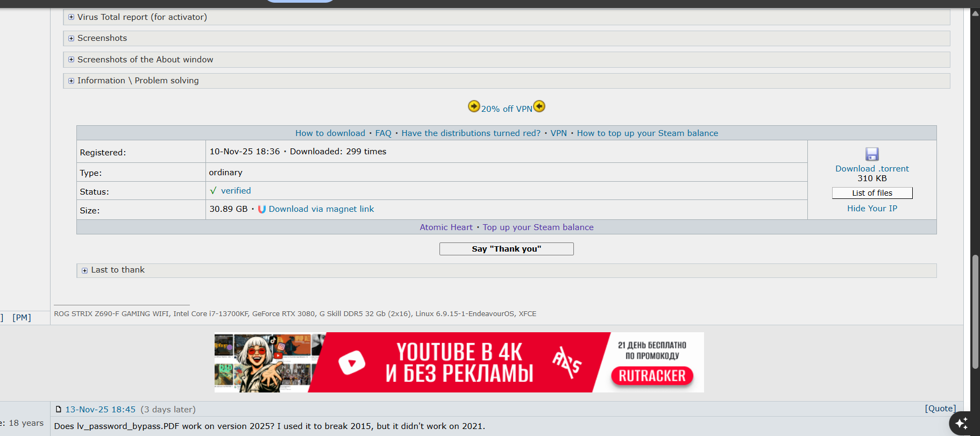Click Download .torrent link
Screen dimensions: 980x436
coord(872,169)
